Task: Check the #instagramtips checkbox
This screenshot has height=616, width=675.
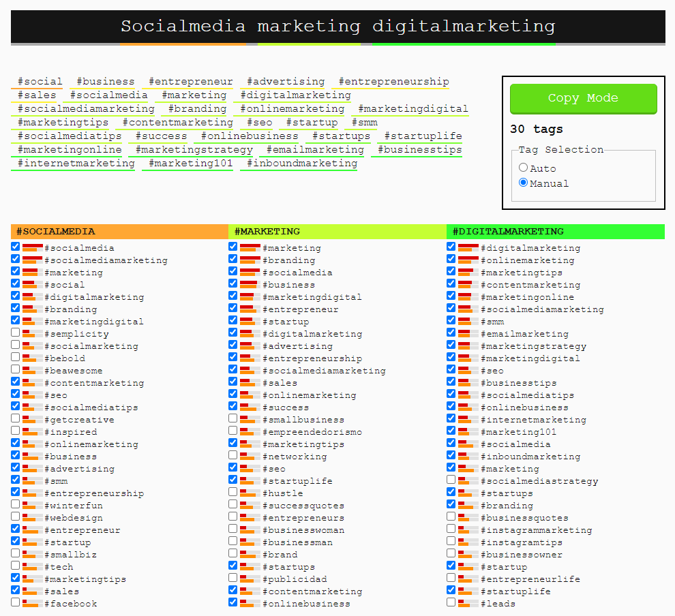Action: tap(451, 541)
